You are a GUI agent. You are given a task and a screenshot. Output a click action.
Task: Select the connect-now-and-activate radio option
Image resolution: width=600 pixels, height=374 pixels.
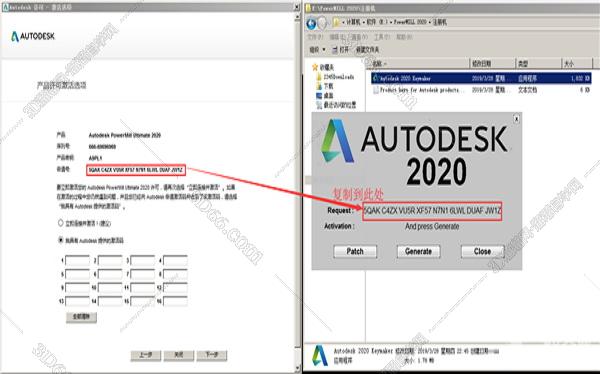coord(60,222)
